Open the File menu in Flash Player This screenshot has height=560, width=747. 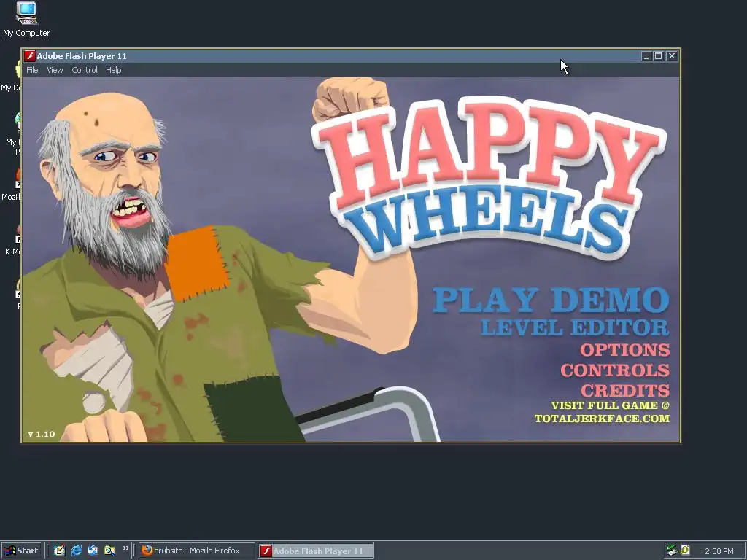click(32, 70)
